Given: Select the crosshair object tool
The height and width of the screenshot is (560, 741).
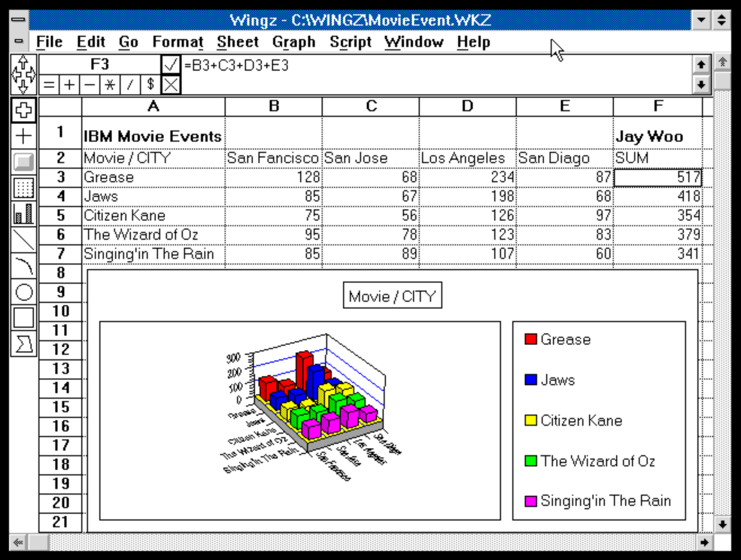Looking at the screenshot, I should point(23,136).
